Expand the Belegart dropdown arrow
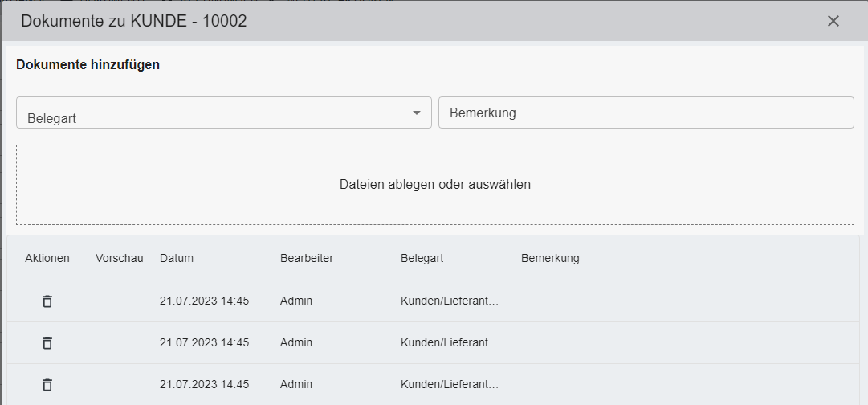The width and height of the screenshot is (868, 405). (416, 112)
